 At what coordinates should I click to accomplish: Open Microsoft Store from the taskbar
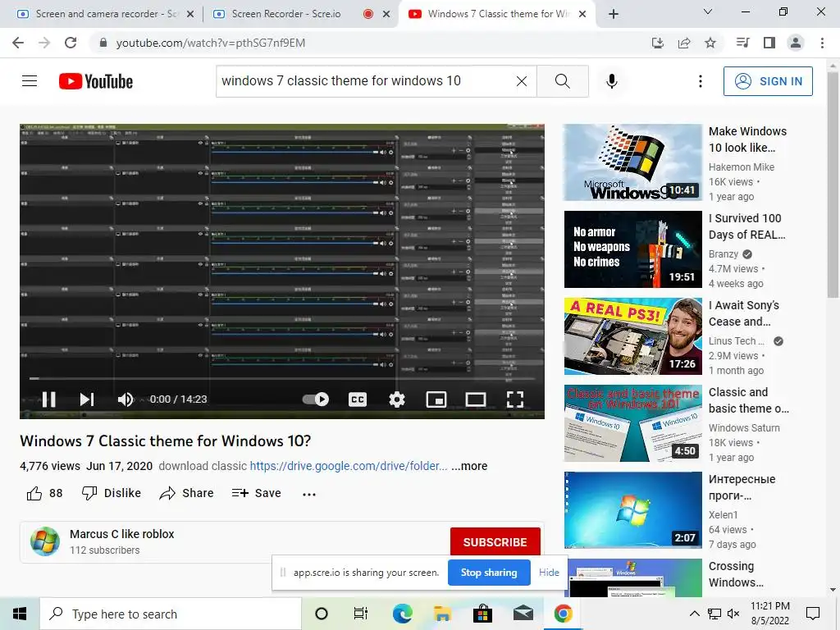click(x=482, y=614)
